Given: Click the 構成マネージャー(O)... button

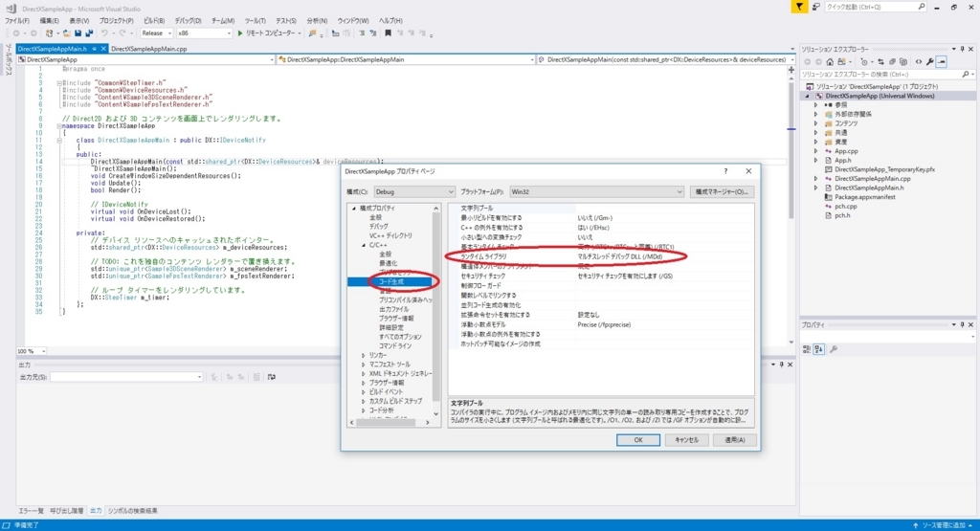Looking at the screenshot, I should point(722,191).
